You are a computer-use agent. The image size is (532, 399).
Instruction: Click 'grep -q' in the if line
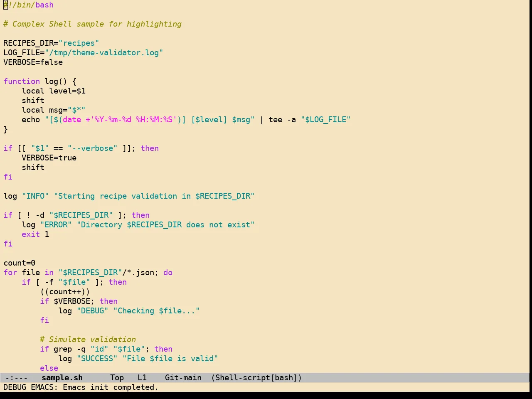tap(69, 349)
